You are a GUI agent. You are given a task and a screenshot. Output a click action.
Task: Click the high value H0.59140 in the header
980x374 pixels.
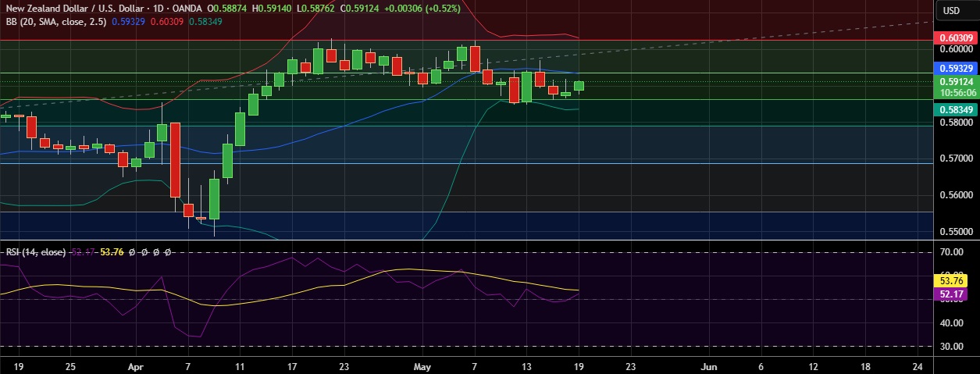272,9
